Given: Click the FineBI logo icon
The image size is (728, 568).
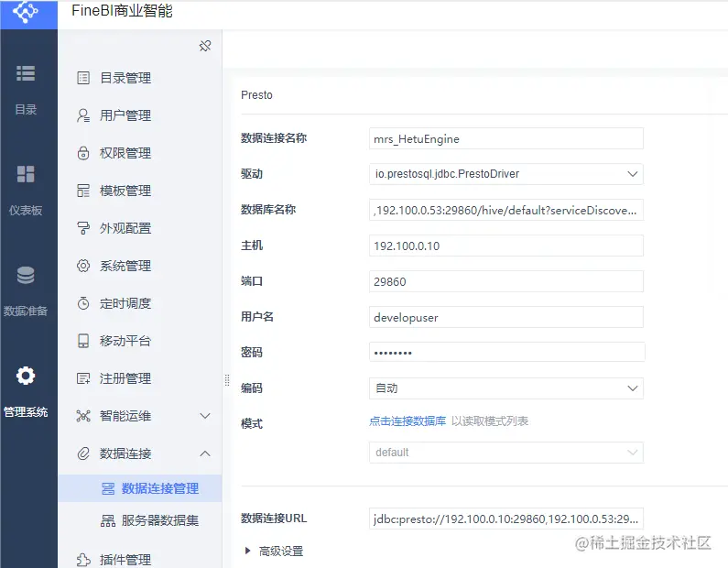Looking at the screenshot, I should [x=26, y=11].
